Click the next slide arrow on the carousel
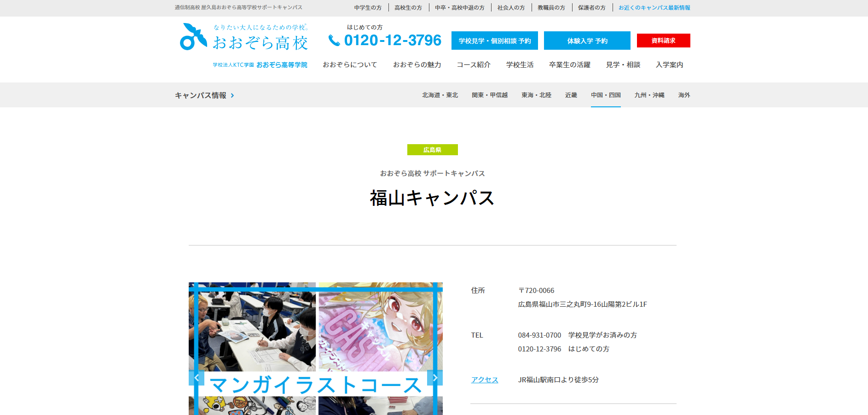Image resolution: width=868 pixels, height=415 pixels. click(435, 378)
